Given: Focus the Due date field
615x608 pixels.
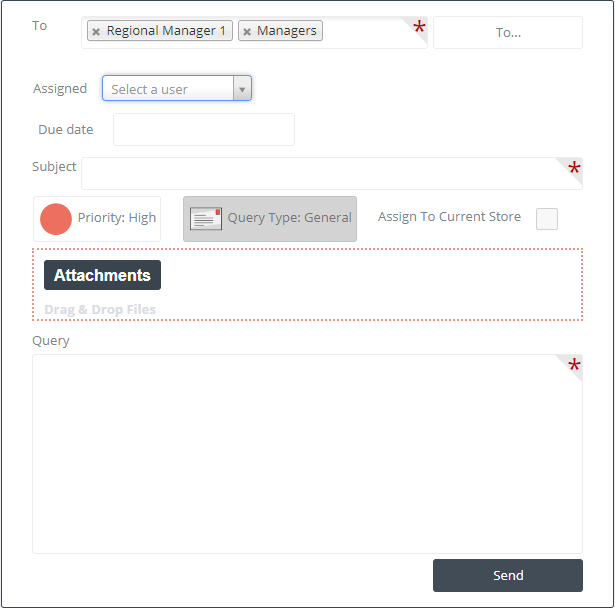Looking at the screenshot, I should [204, 129].
